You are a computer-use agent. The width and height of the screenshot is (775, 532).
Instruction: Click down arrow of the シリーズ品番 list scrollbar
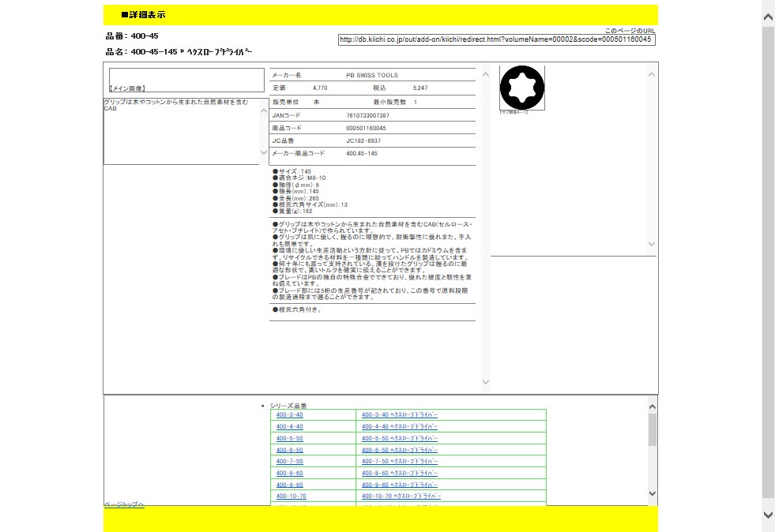(653, 493)
